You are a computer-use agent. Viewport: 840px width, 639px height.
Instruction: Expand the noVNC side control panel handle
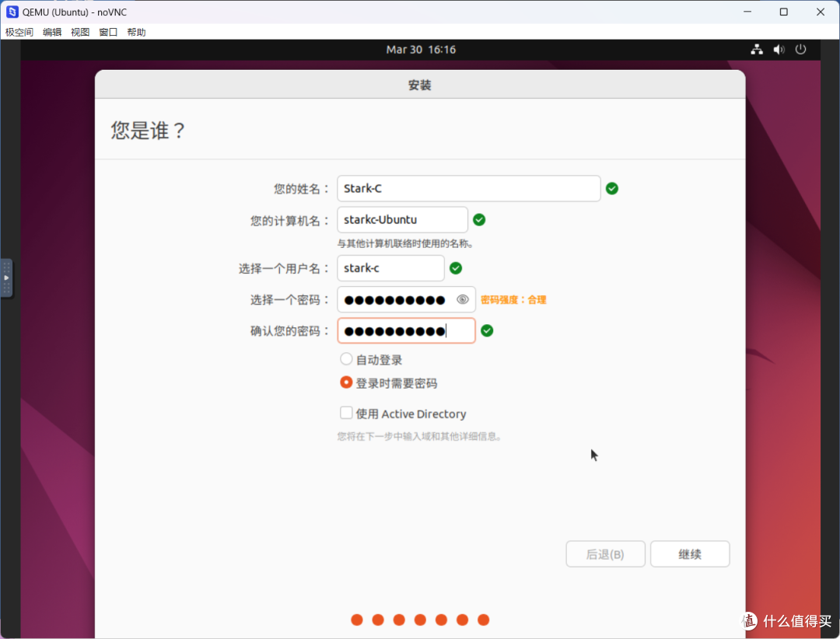pyautogui.click(x=6, y=278)
